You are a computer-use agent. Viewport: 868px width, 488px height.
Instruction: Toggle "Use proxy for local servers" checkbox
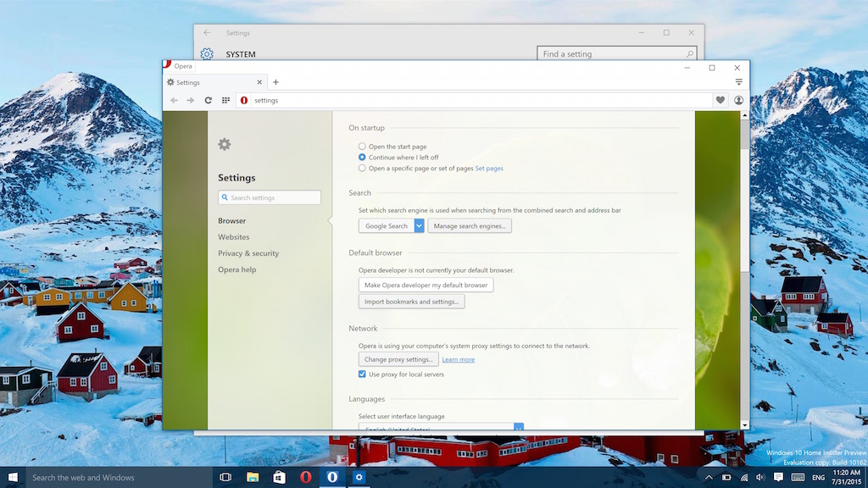coord(362,374)
